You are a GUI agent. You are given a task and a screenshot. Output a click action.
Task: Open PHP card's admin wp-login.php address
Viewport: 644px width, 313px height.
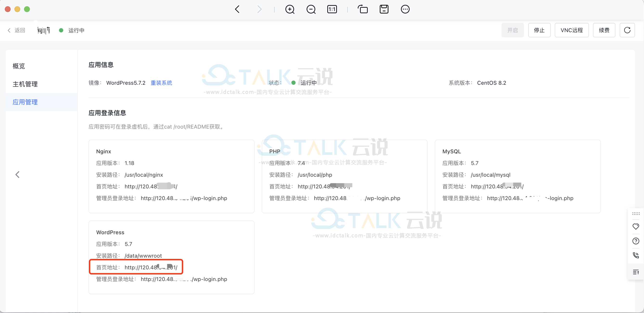tap(357, 198)
